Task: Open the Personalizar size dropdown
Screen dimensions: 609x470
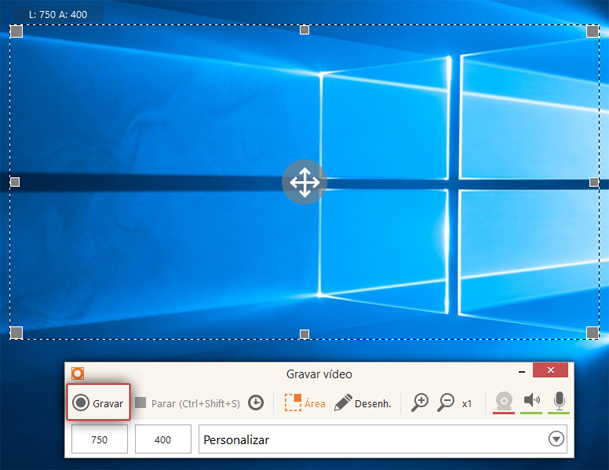Action: [x=383, y=439]
